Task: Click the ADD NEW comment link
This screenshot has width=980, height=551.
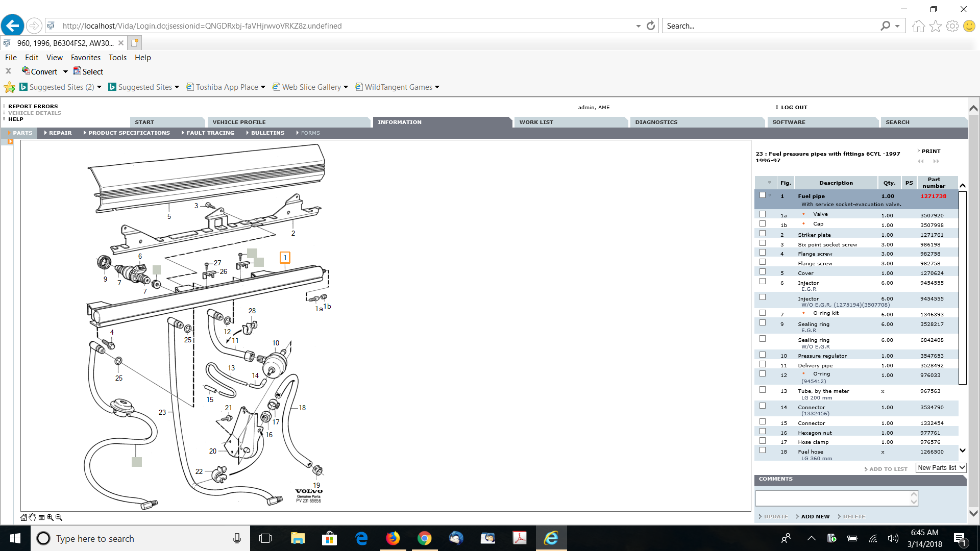Action: 815,517
